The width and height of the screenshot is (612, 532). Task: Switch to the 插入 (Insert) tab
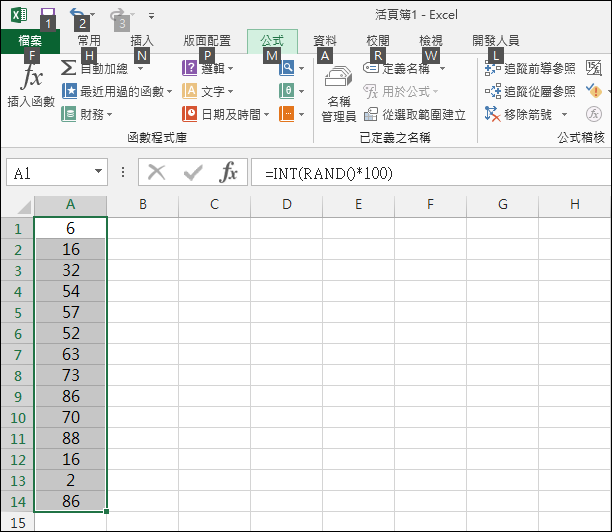click(142, 41)
